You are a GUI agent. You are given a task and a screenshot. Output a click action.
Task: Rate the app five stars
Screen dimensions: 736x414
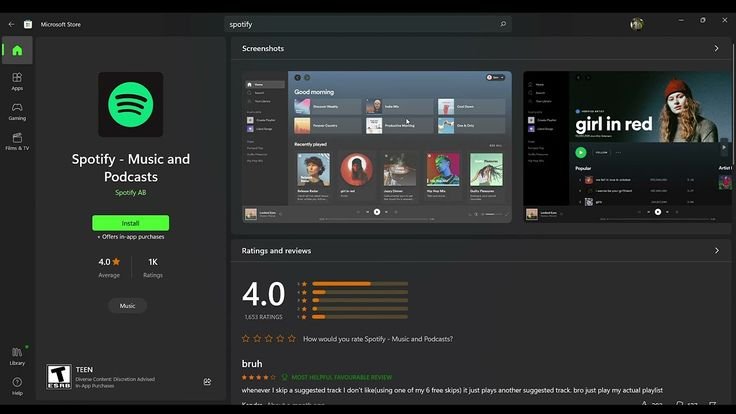[x=291, y=338]
